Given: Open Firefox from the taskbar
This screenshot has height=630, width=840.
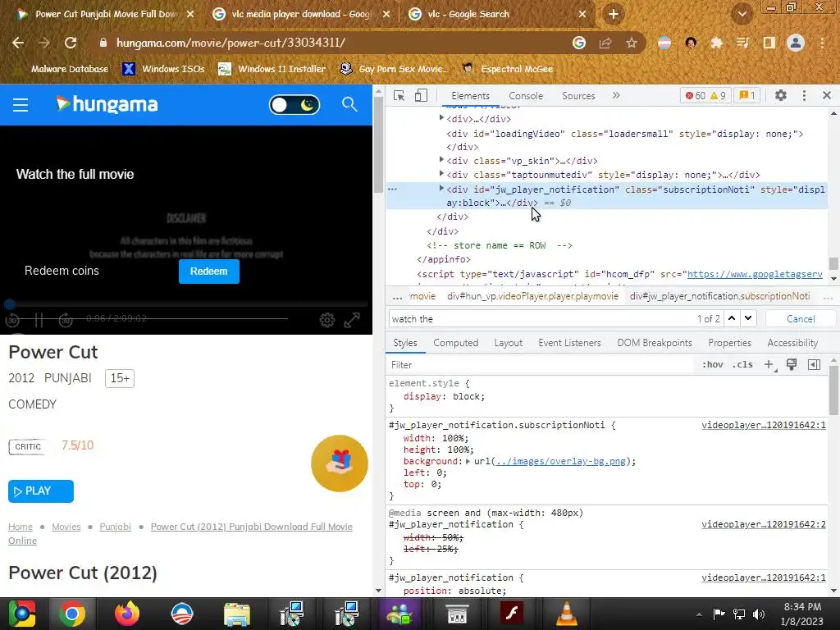Looking at the screenshot, I should point(127,614).
